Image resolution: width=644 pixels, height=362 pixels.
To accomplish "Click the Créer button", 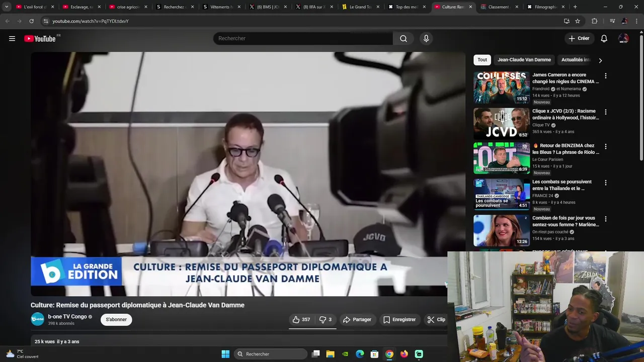I will pos(579,39).
